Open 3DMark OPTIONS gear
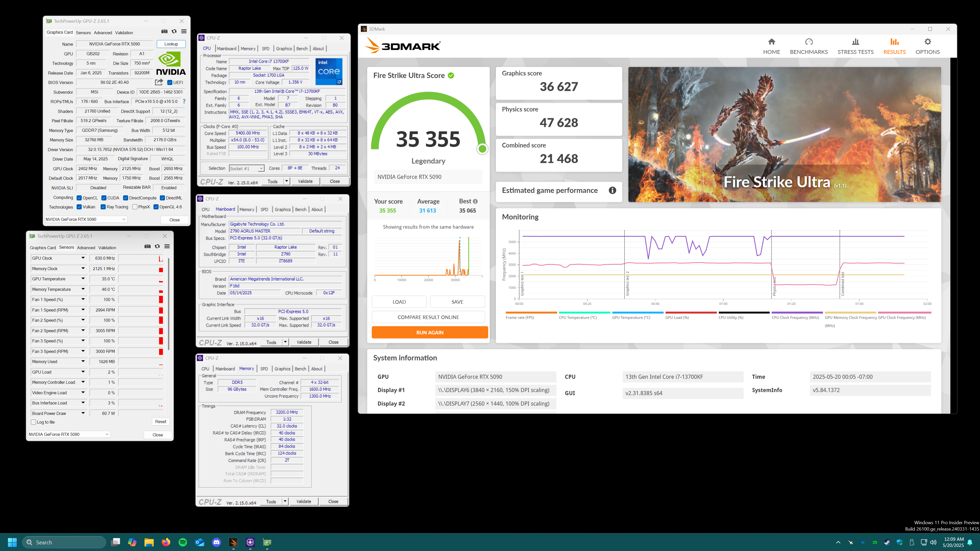 point(927,46)
